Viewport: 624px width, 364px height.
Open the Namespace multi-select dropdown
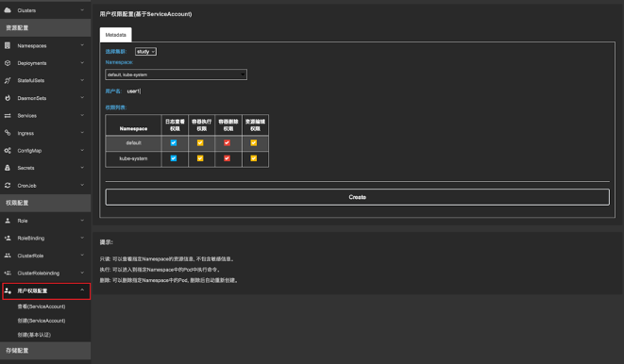[176, 74]
